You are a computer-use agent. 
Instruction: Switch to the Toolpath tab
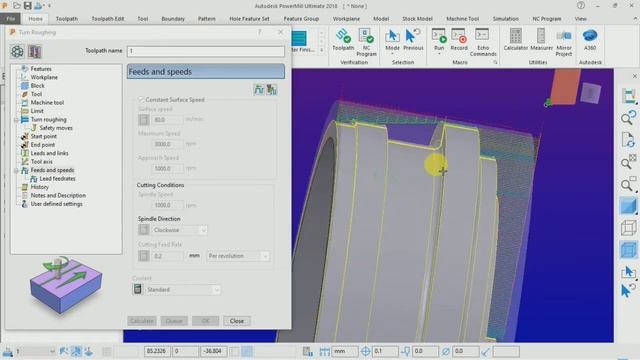click(67, 19)
